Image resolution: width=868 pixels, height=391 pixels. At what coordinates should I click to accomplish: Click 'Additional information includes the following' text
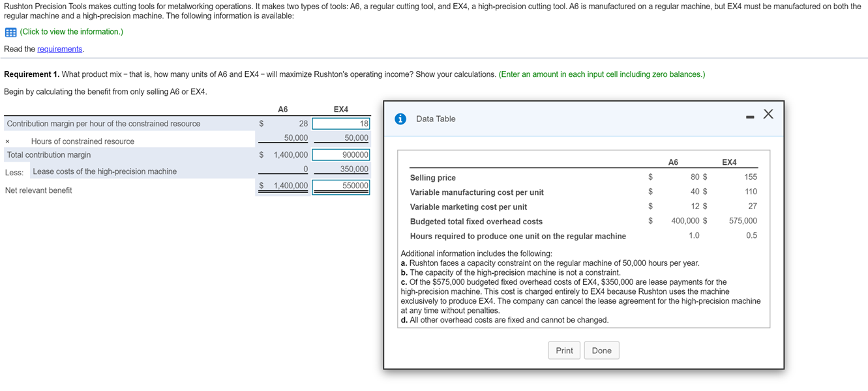point(476,253)
